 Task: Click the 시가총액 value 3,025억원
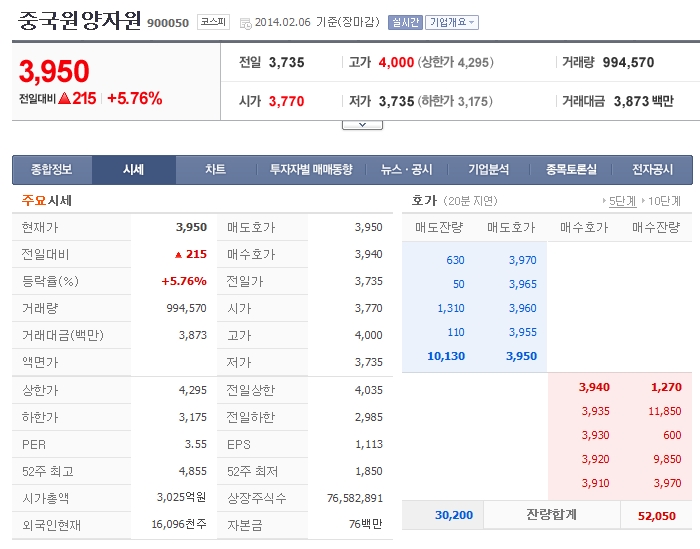click(181, 498)
